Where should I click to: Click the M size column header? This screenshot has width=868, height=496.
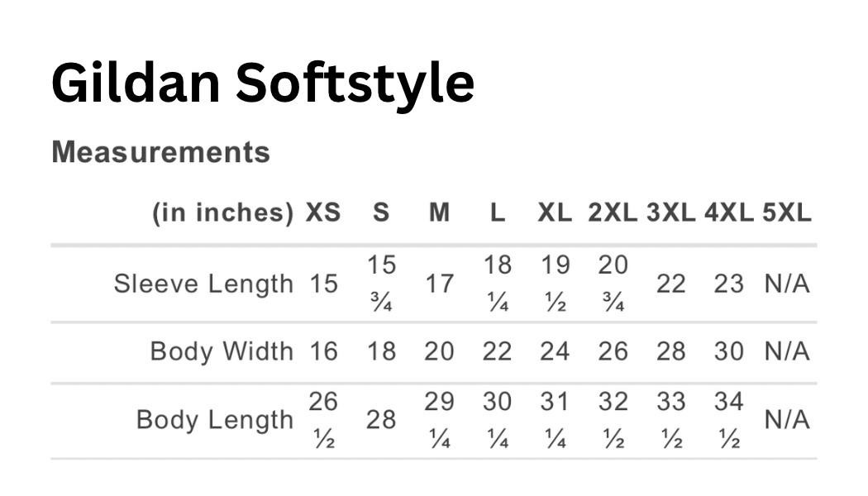tap(439, 212)
